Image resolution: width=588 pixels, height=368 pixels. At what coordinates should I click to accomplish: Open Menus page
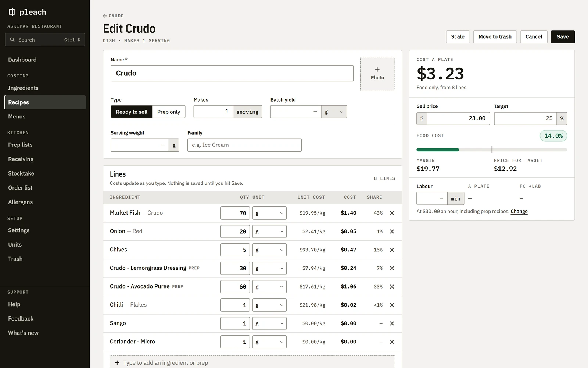click(x=45, y=117)
